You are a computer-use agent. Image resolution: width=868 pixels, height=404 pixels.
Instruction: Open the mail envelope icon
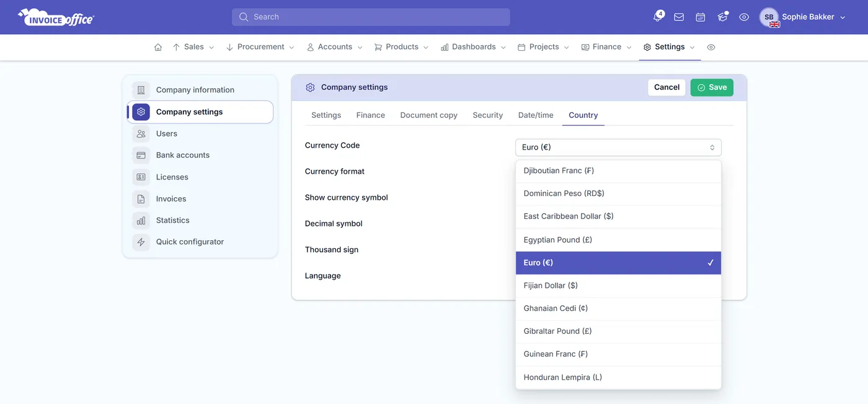pos(679,17)
